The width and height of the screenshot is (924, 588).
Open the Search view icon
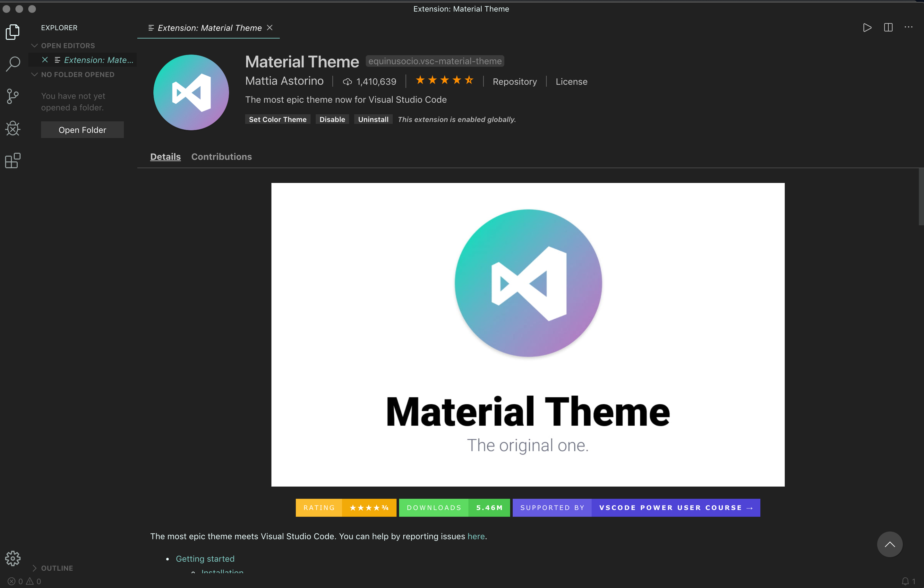(x=13, y=64)
